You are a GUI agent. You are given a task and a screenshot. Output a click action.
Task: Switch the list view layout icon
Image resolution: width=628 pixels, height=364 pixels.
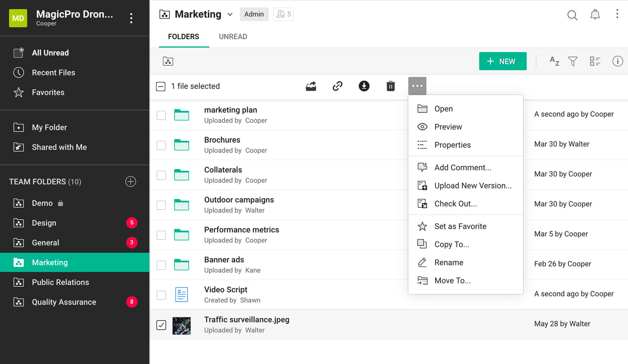[595, 61]
